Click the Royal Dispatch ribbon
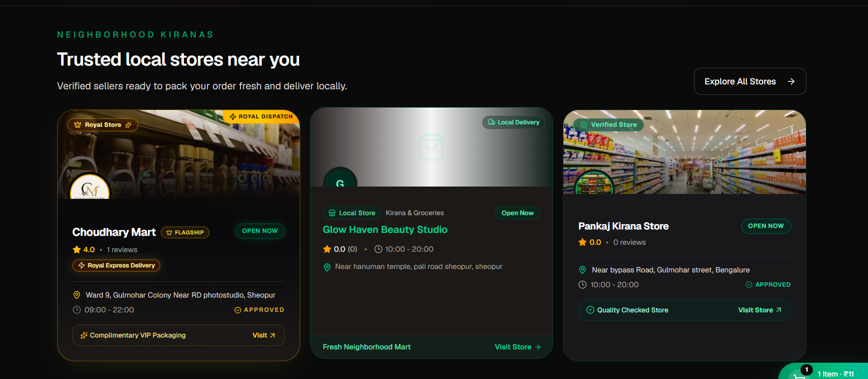 tap(261, 116)
